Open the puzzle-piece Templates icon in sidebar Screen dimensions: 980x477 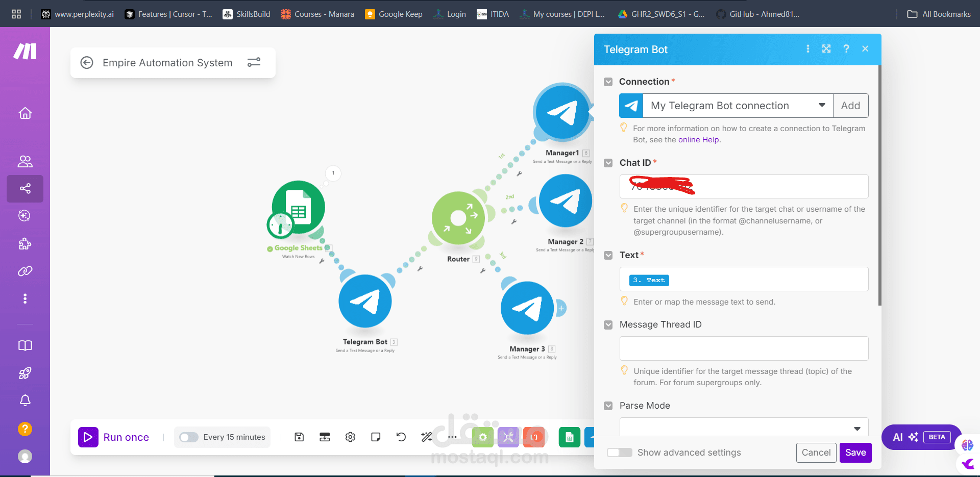point(25,243)
